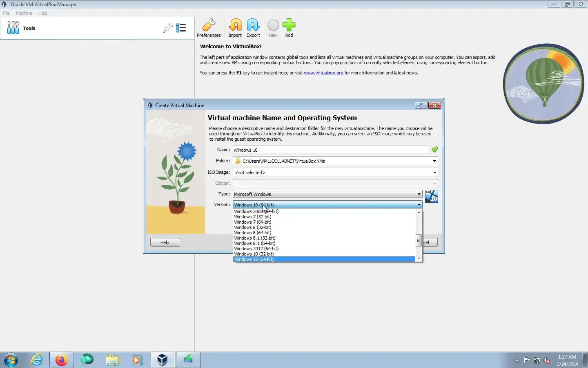
Task: Select Windows 7 (64-bit) from list
Action: tap(324, 222)
